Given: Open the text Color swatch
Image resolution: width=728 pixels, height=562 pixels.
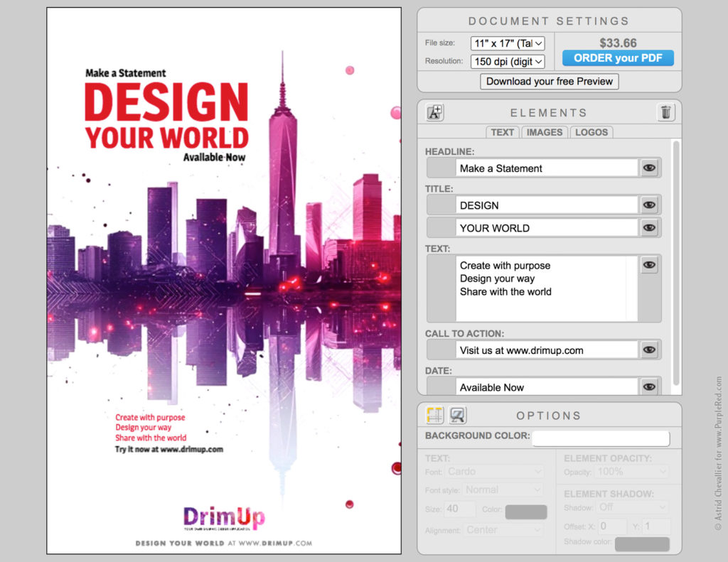Looking at the screenshot, I should 526,512.
